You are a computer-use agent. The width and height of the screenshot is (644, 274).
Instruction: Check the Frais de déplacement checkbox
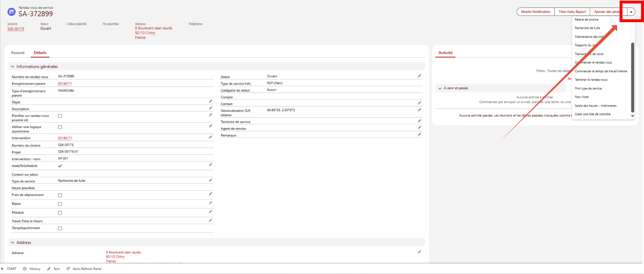pos(60,195)
